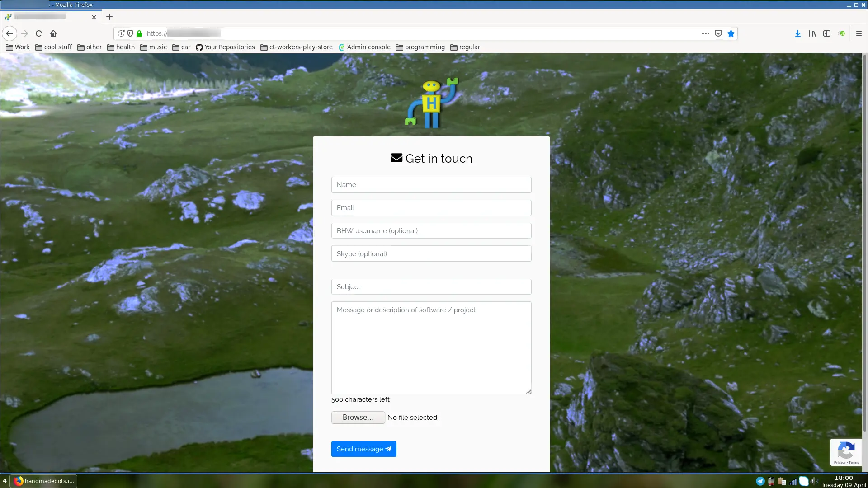
Task: Toggle the bookmark star
Action: click(x=731, y=33)
